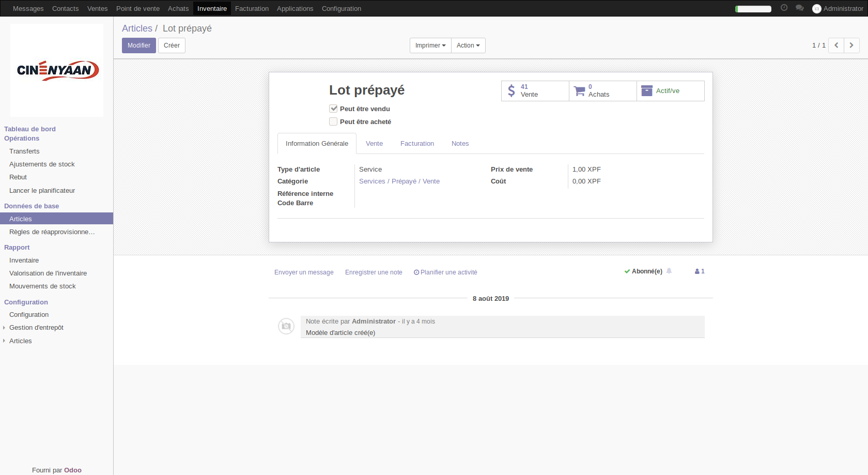This screenshot has width=868, height=475.
Task: Go to next record arrow
Action: [851, 45]
